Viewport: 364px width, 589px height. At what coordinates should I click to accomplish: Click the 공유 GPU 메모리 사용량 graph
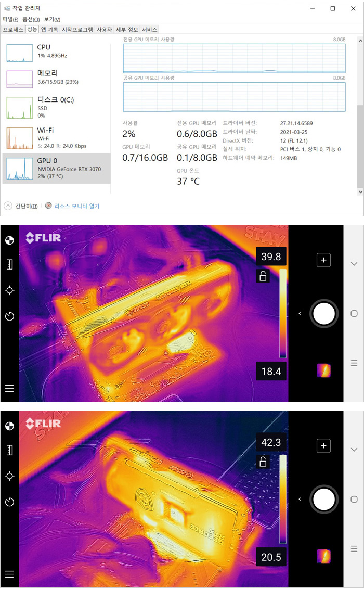(234, 97)
